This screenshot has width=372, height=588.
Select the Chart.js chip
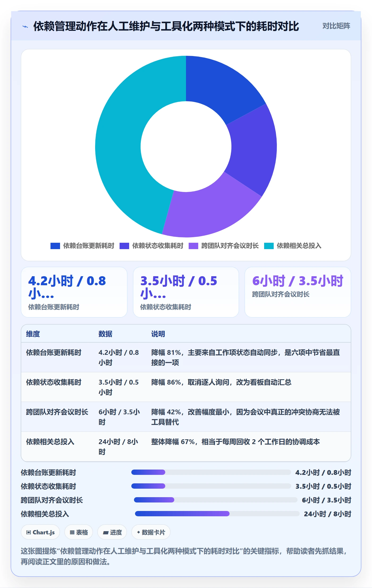click(40, 532)
